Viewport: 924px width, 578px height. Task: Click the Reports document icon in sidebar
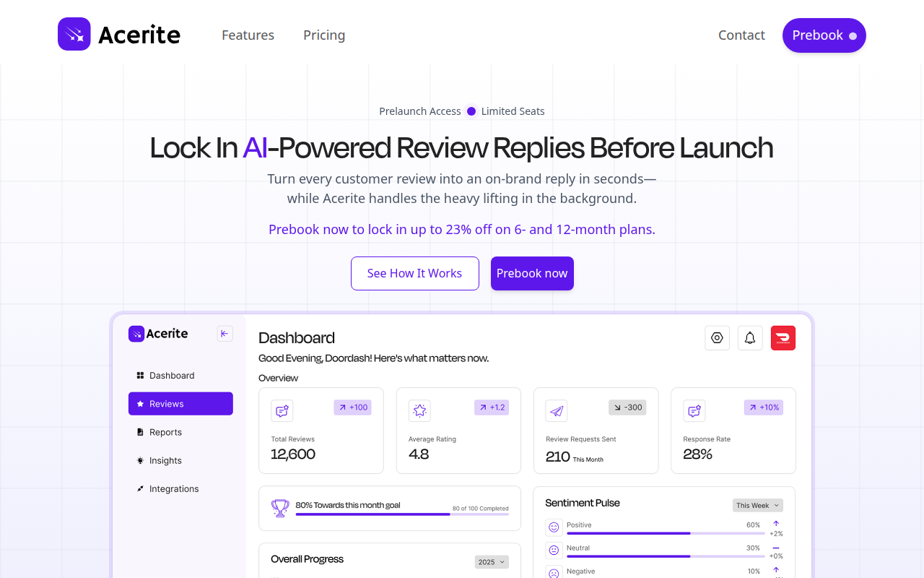[x=140, y=432]
